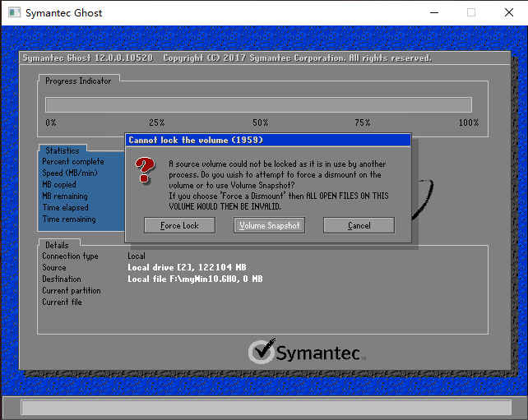This screenshot has width=528, height=420.
Task: Click the 'Current partition' label
Action: coord(72,290)
